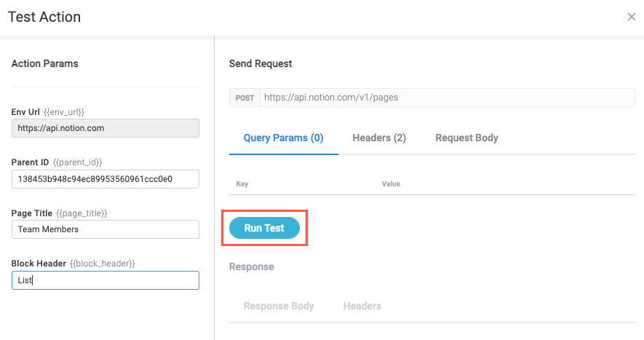Click the Value column header

click(x=391, y=184)
